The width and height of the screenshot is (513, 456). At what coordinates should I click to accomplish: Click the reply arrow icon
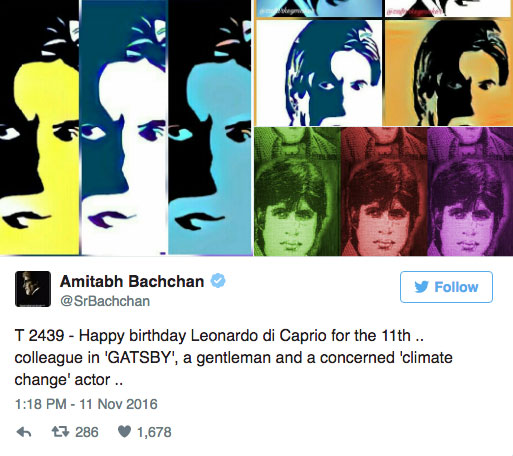click(x=24, y=432)
